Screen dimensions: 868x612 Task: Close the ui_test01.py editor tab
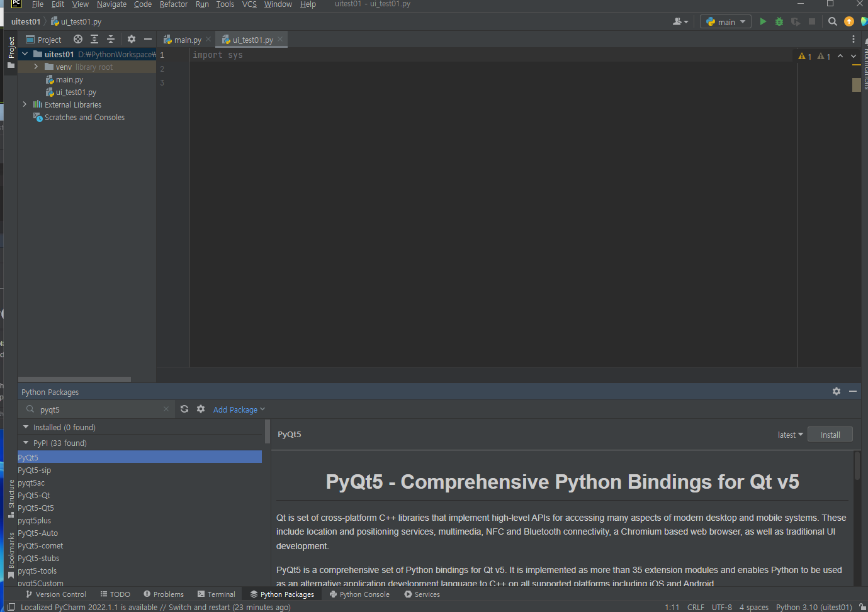(x=280, y=39)
